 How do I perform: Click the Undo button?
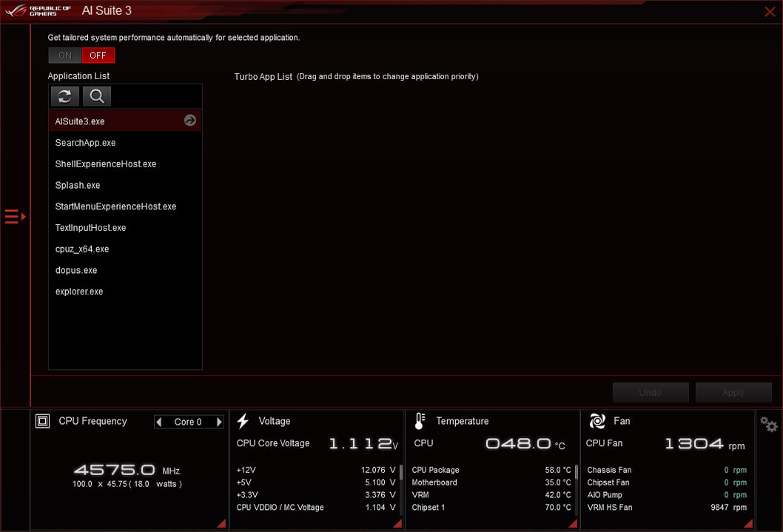(651, 393)
